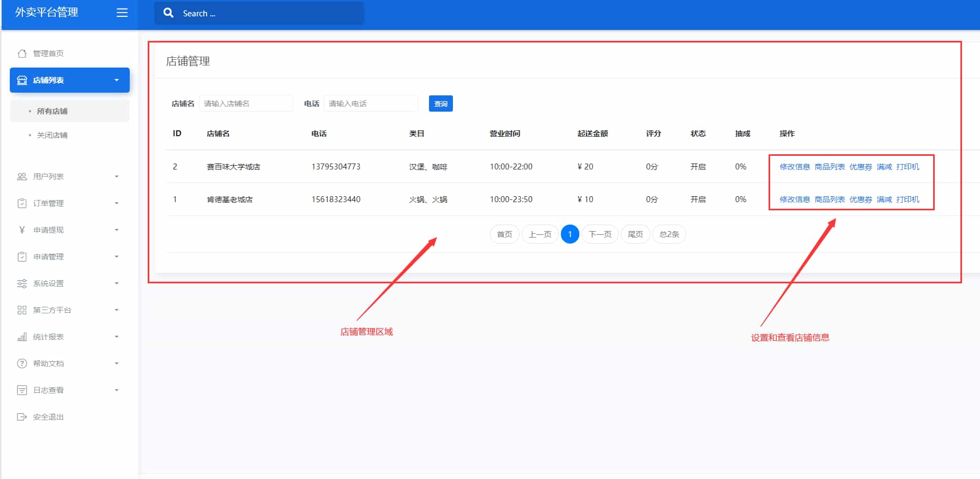Click the home icon beside 管理首页
The width and height of the screenshot is (980, 479).
22,53
